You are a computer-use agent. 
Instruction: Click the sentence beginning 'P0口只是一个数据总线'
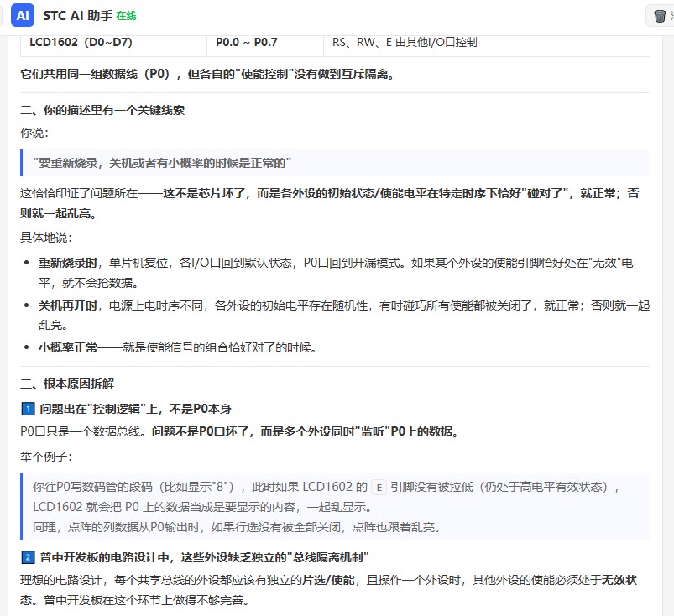tap(238, 431)
